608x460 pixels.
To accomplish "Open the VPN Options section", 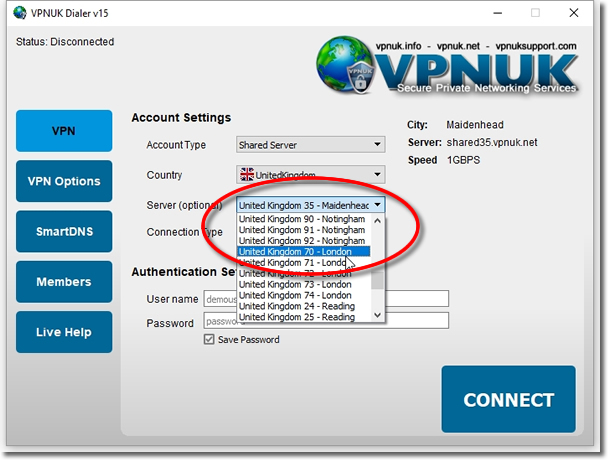I will point(64,181).
